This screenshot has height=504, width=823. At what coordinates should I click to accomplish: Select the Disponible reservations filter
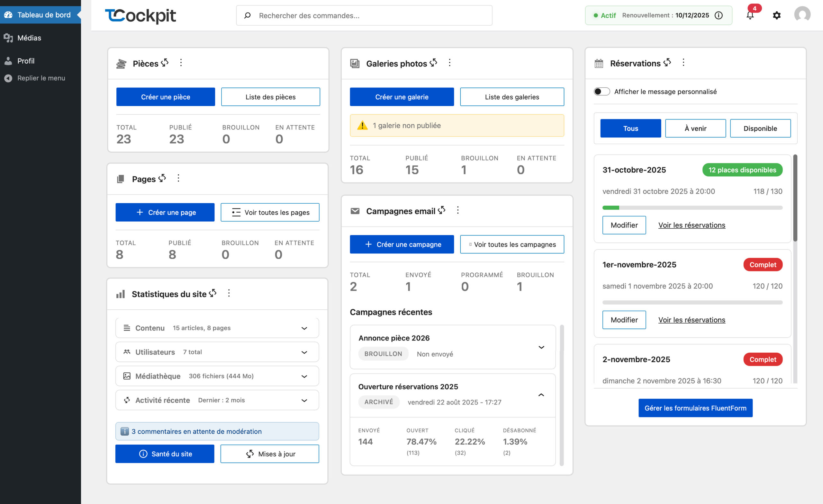coord(760,128)
